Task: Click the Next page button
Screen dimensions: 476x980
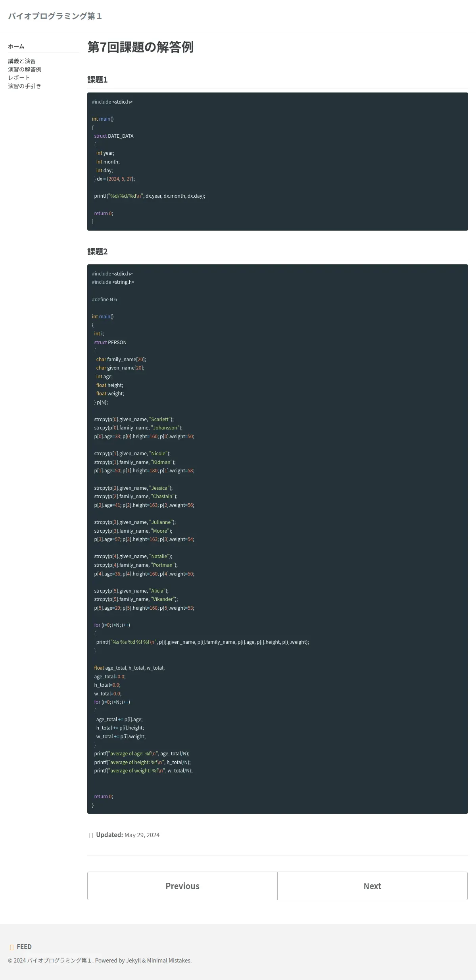Action: coord(372,886)
